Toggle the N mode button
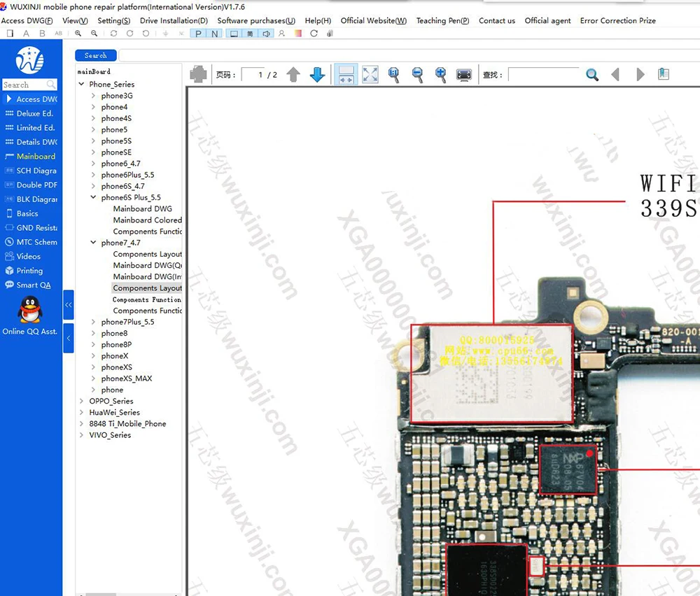Screen dimensions: 700x596 (215, 34)
